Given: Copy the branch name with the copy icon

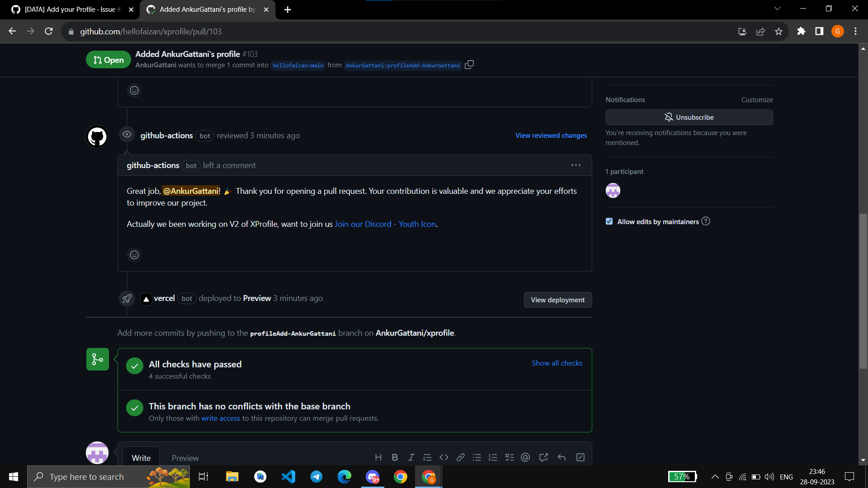Looking at the screenshot, I should pyautogui.click(x=469, y=65).
